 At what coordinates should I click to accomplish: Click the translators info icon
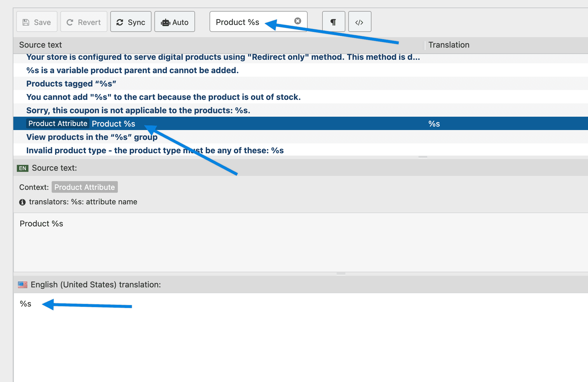(22, 202)
